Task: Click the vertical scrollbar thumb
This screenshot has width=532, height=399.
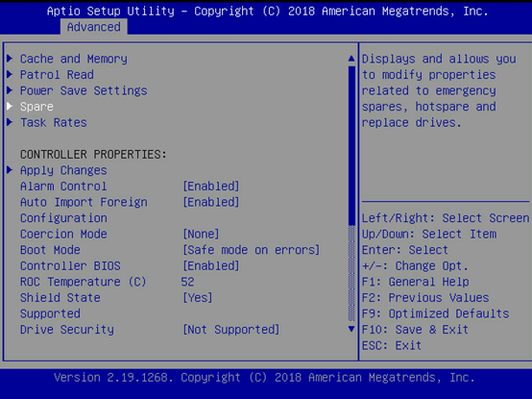Action: (x=351, y=146)
